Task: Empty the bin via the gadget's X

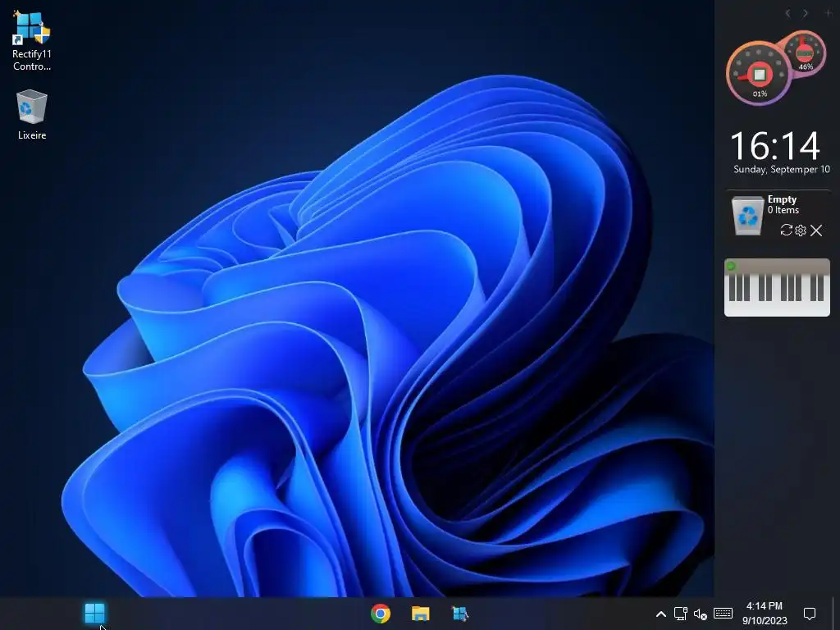Action: (x=816, y=231)
